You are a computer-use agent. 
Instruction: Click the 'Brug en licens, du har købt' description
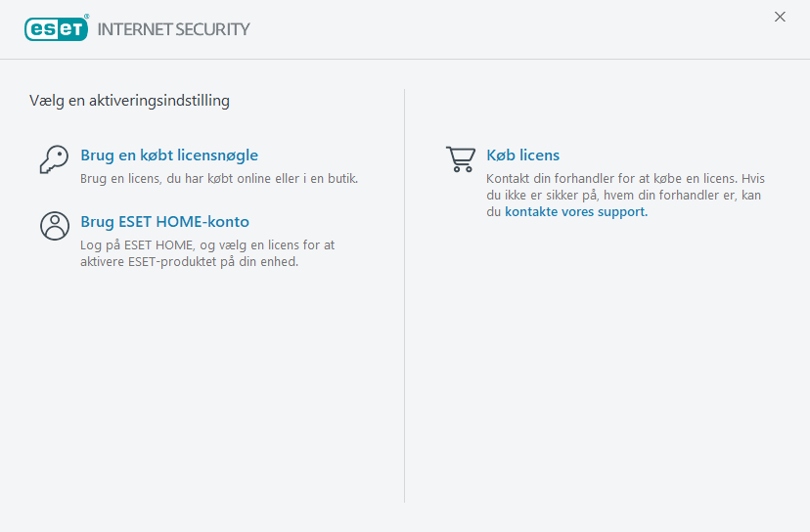click(219, 179)
